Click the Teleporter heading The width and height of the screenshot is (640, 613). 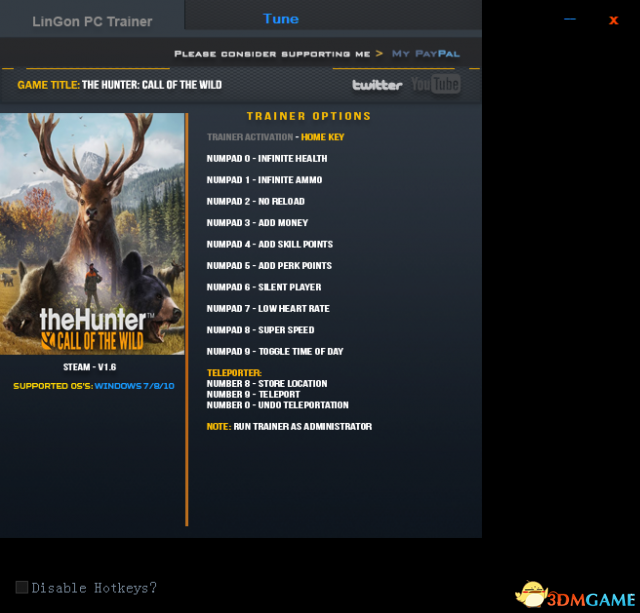coord(234,373)
